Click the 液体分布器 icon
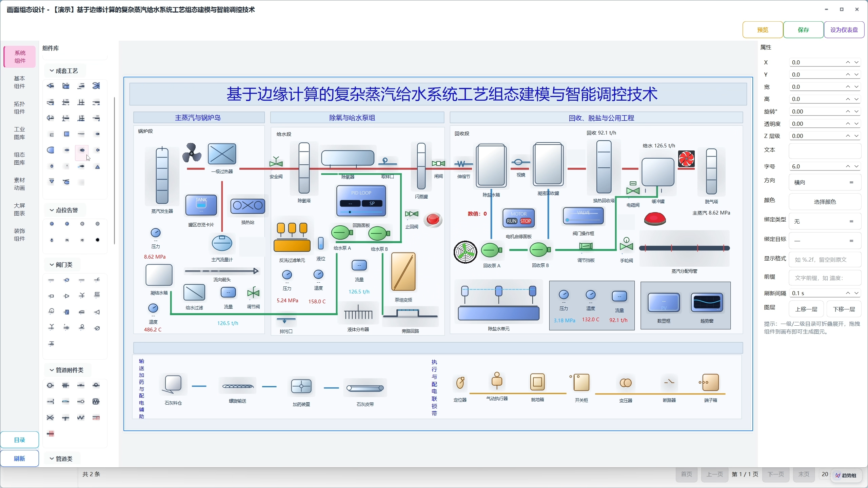 coord(358,312)
